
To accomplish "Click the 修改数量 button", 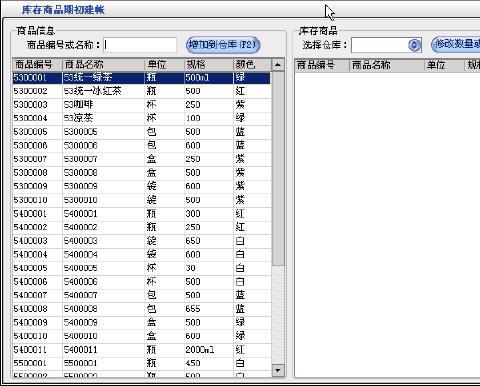I will [456, 45].
